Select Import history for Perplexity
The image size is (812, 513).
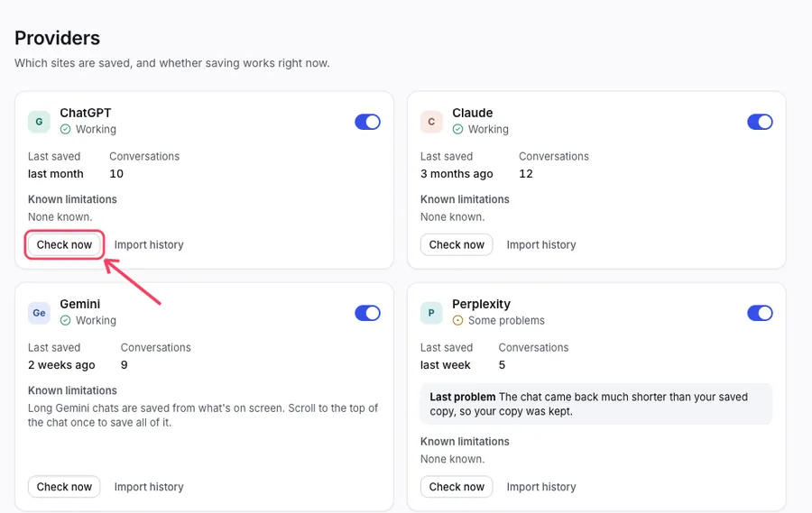click(541, 487)
